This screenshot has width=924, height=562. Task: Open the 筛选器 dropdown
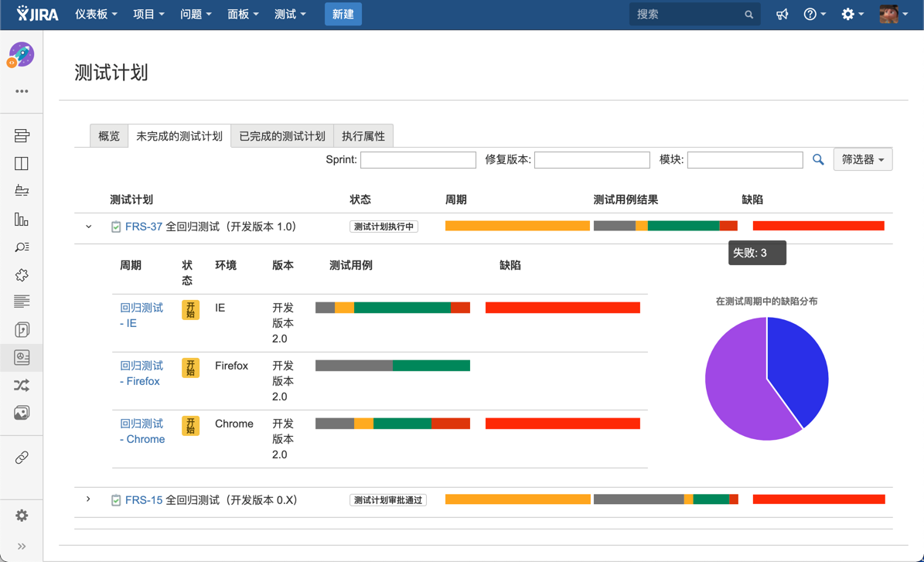click(862, 160)
